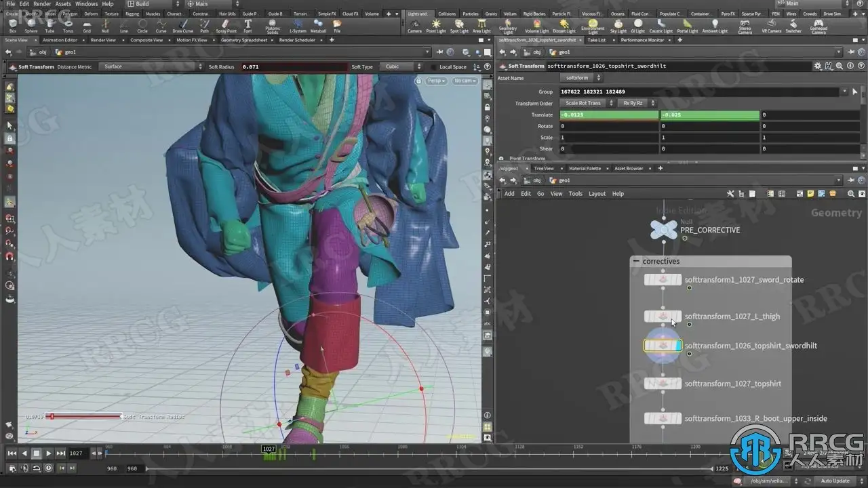Open the Layout menu in network editor
Screen dimensions: 868x488
597,194
